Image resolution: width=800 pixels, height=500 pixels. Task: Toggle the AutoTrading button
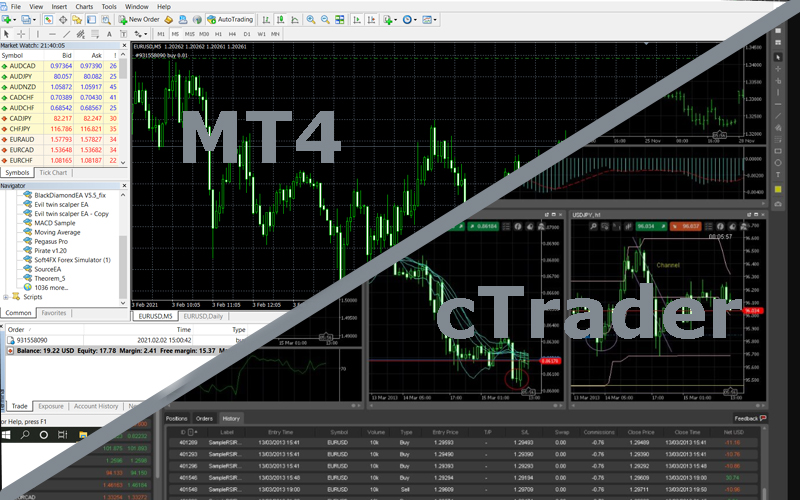pos(231,19)
